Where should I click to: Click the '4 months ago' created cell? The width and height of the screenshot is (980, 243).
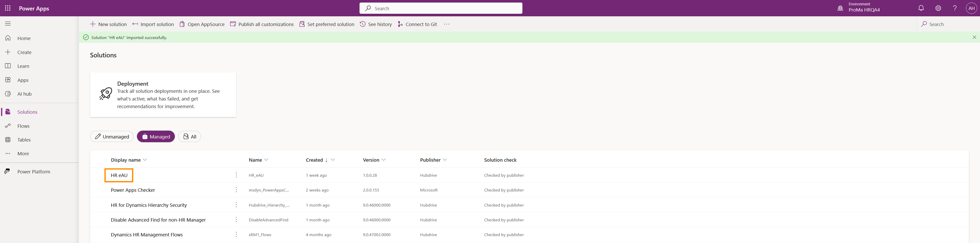[318, 235]
